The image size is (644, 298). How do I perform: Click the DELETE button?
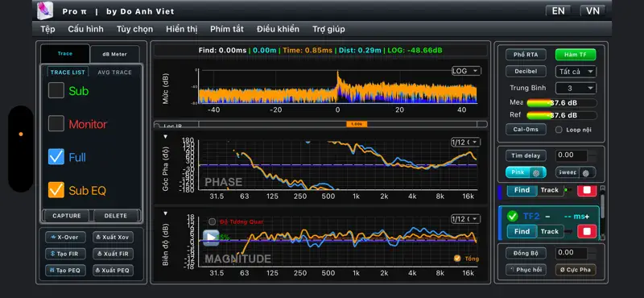[x=116, y=216]
